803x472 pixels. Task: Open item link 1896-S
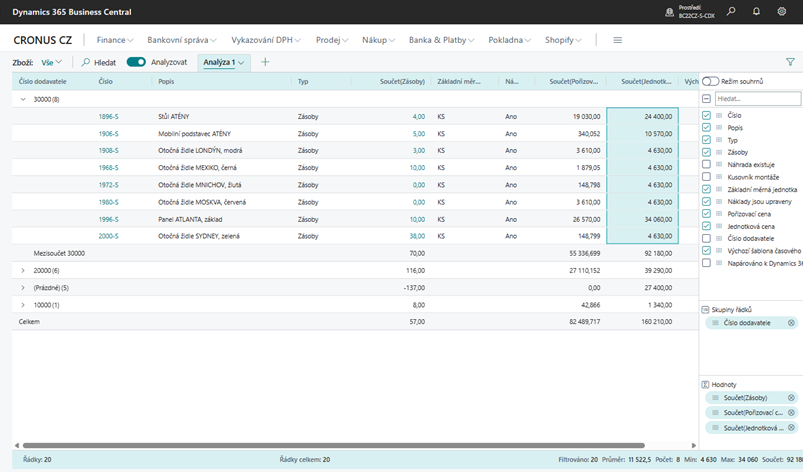pyautogui.click(x=108, y=116)
